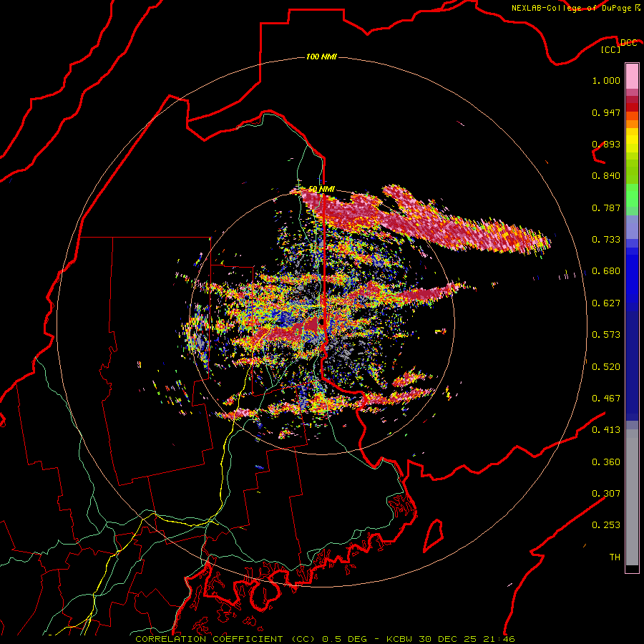Select the 0.360 scale value
This screenshot has width=644, height=644.
tap(606, 462)
